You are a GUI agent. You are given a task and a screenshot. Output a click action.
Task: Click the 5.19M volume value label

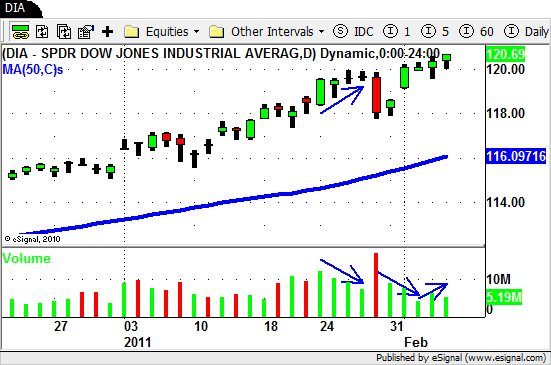[x=504, y=298]
